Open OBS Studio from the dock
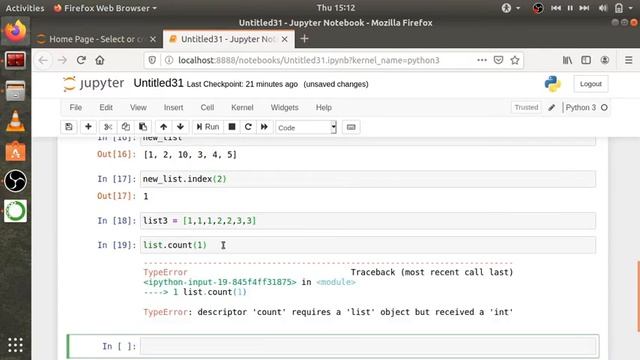Image resolution: width=640 pixels, height=360 pixels. 16,181
